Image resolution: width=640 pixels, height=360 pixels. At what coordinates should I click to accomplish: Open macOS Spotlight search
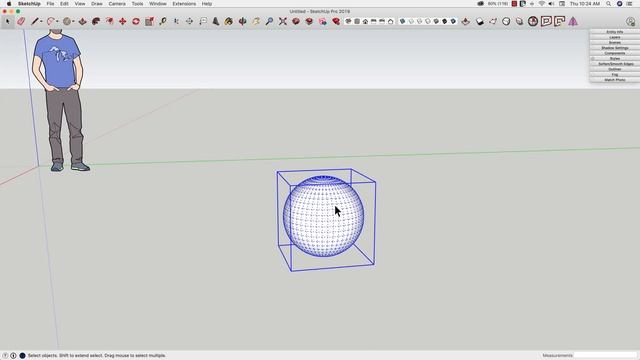[x=608, y=4]
